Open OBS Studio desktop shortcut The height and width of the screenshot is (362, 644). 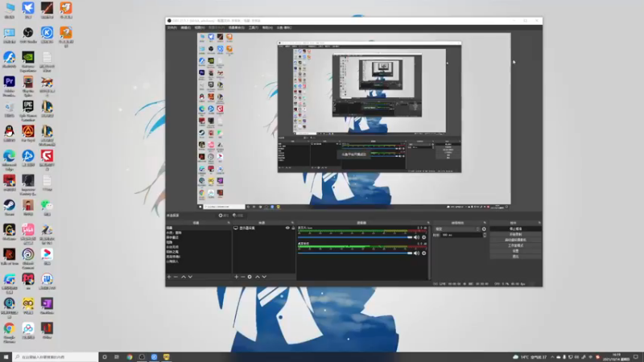[x=28, y=35]
